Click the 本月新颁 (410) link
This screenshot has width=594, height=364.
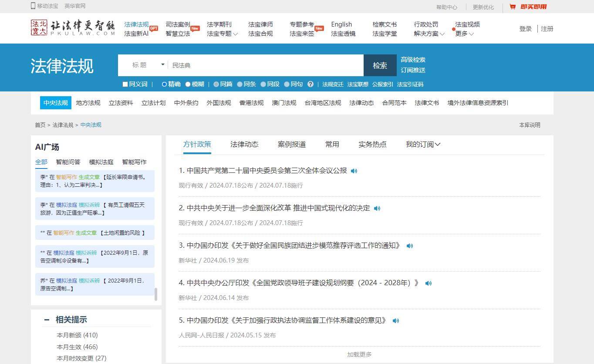coord(77,335)
